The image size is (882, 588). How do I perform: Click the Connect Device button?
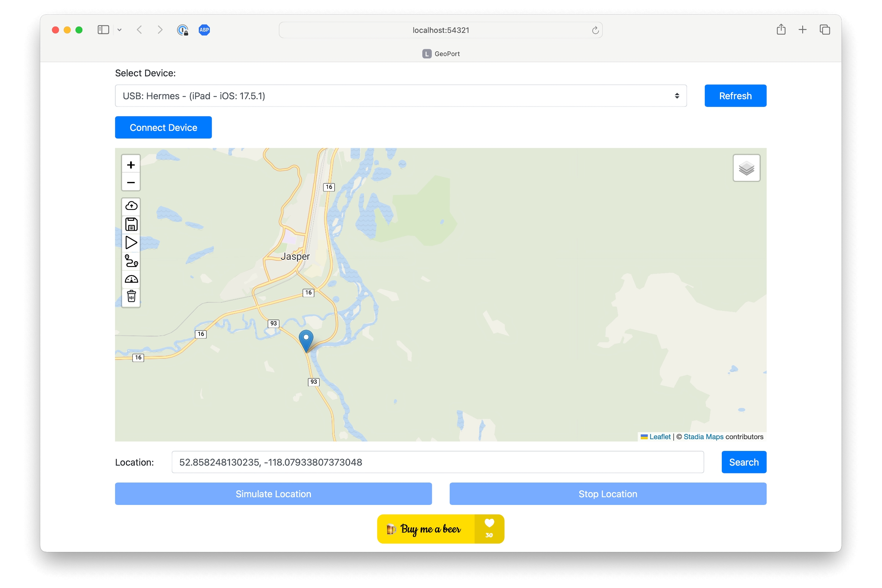click(x=163, y=128)
